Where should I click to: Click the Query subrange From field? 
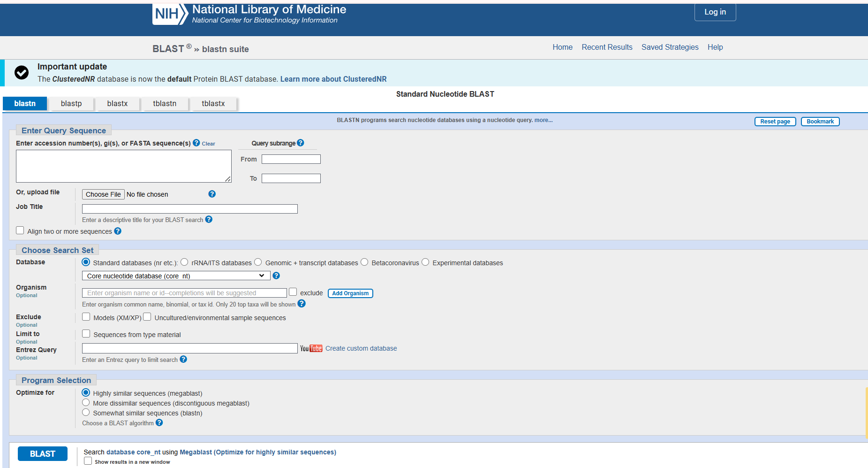(x=291, y=159)
